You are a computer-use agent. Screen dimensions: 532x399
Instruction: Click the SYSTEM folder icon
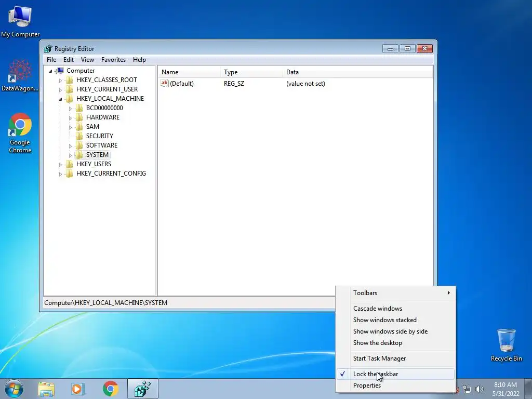(79, 155)
